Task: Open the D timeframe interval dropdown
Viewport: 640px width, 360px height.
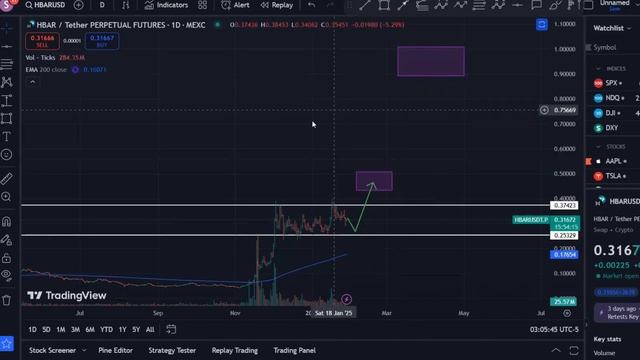Action: click(102, 5)
